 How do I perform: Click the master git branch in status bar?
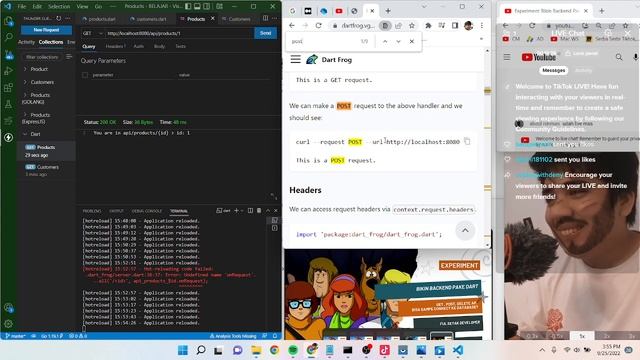pyautogui.click(x=15, y=336)
